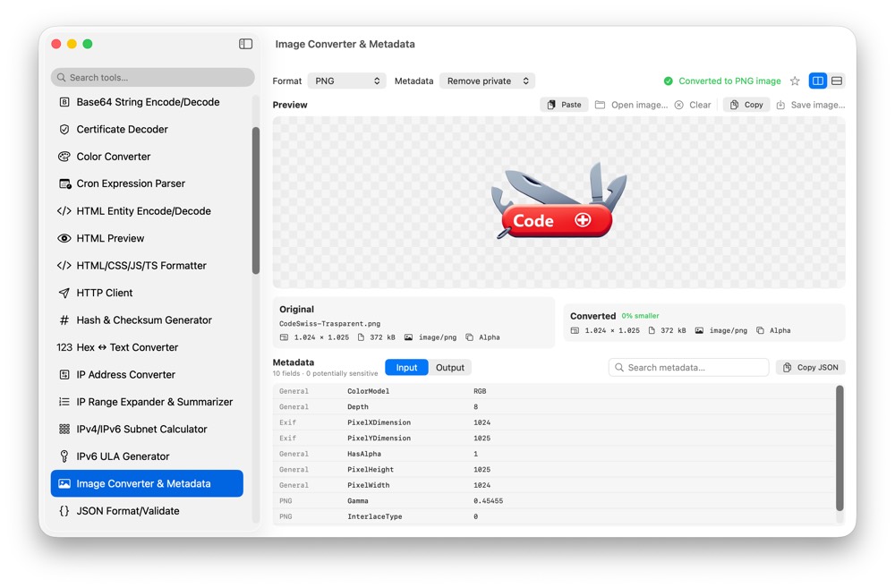Click the 0% smaller label
This screenshot has width=895, height=588.
640,316
